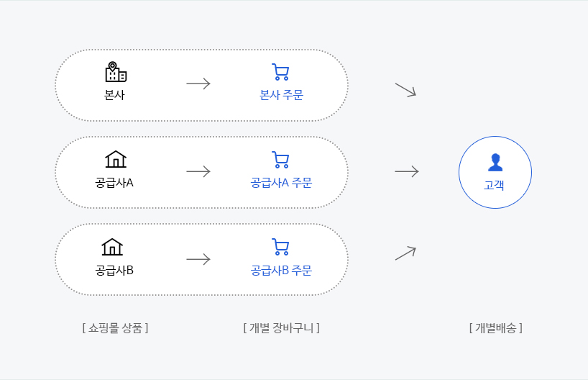The width and height of the screenshot is (588, 380).
Task: Click the arrow between 본사 and 본사 주문
Action: coord(198,83)
